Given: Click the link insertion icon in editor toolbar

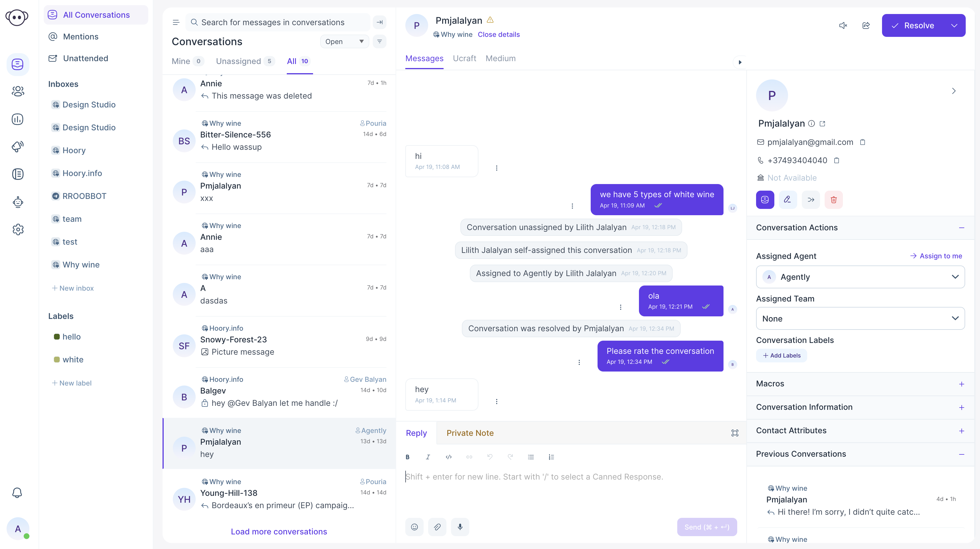Looking at the screenshot, I should [x=469, y=457].
